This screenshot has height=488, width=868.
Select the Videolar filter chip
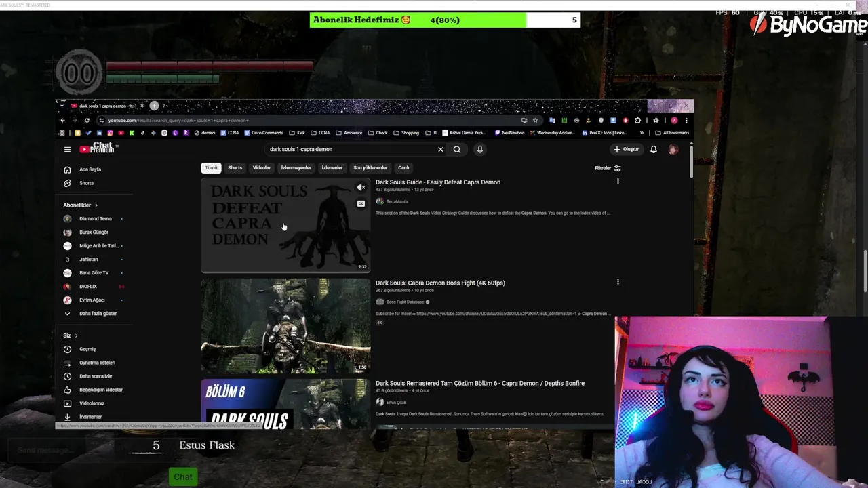tap(262, 168)
